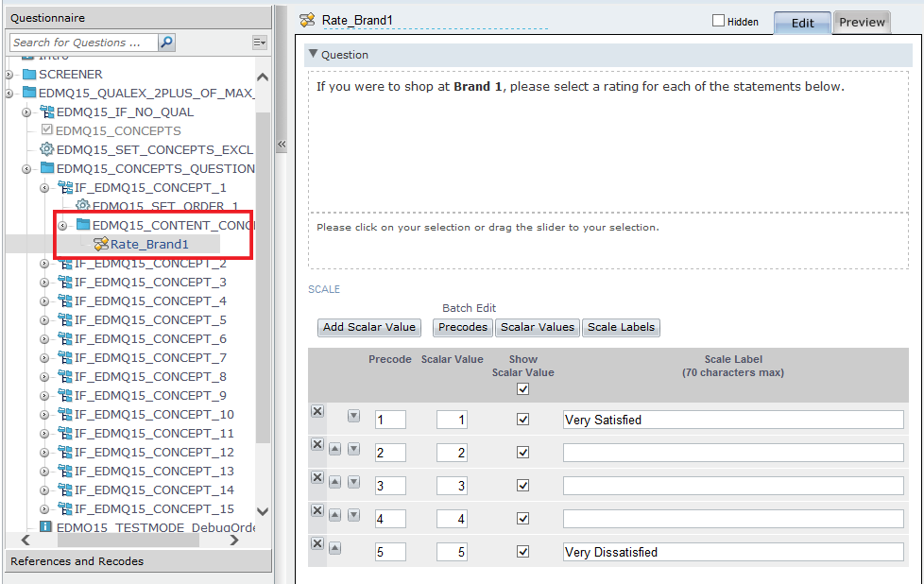Toggle the Hidden checkbox
This screenshot has height=584, width=924.
pyautogui.click(x=718, y=21)
